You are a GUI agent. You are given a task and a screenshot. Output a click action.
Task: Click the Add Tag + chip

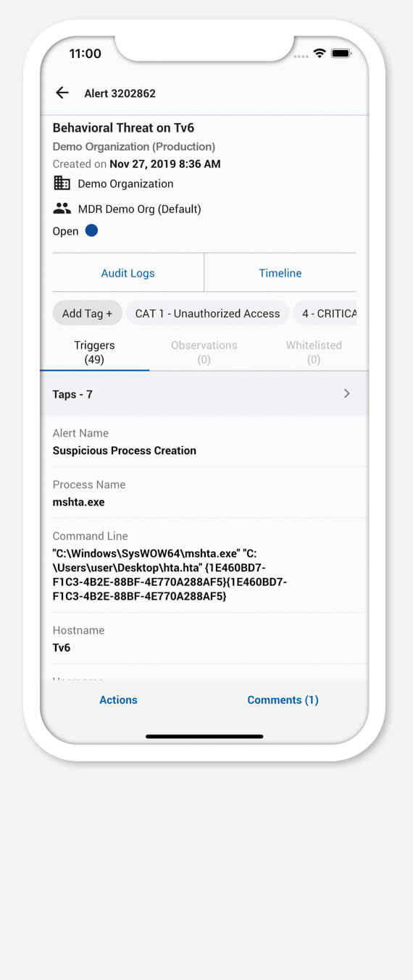tap(87, 314)
